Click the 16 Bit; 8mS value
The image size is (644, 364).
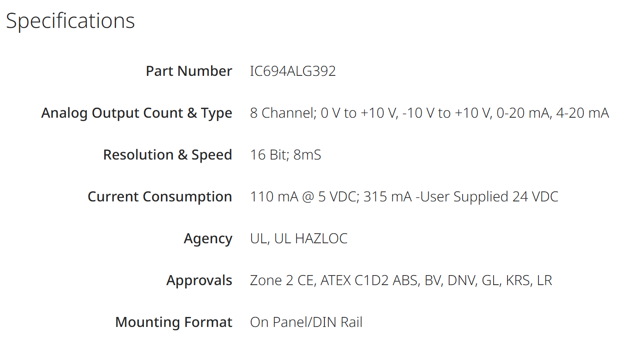pyautogui.click(x=286, y=155)
